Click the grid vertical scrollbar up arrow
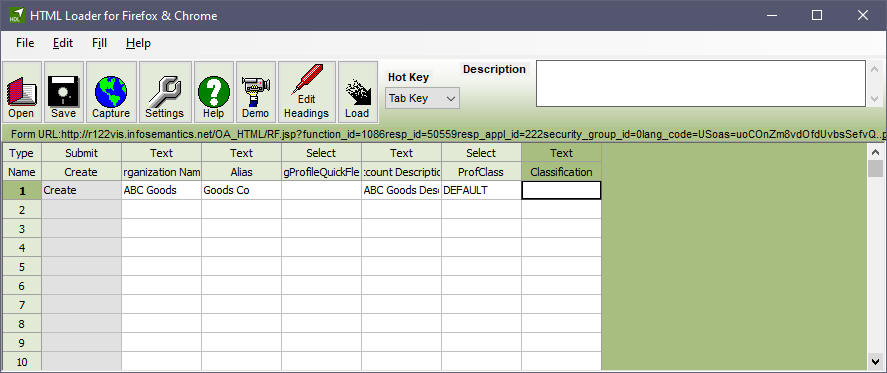 875,152
